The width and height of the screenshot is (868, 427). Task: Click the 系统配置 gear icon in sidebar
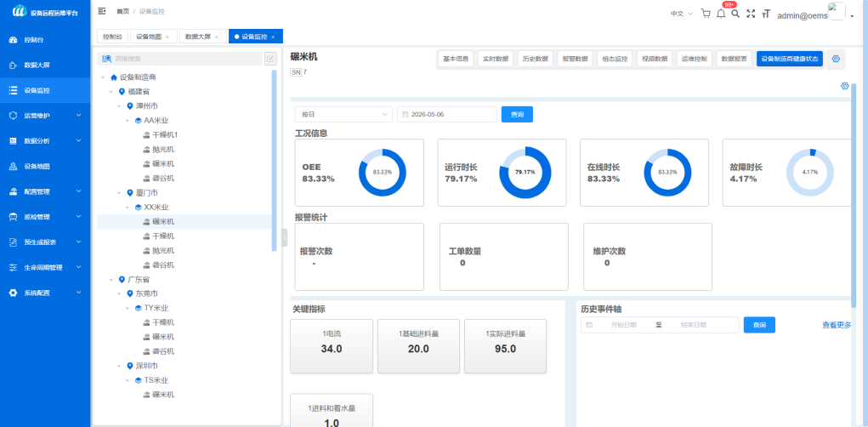14,293
